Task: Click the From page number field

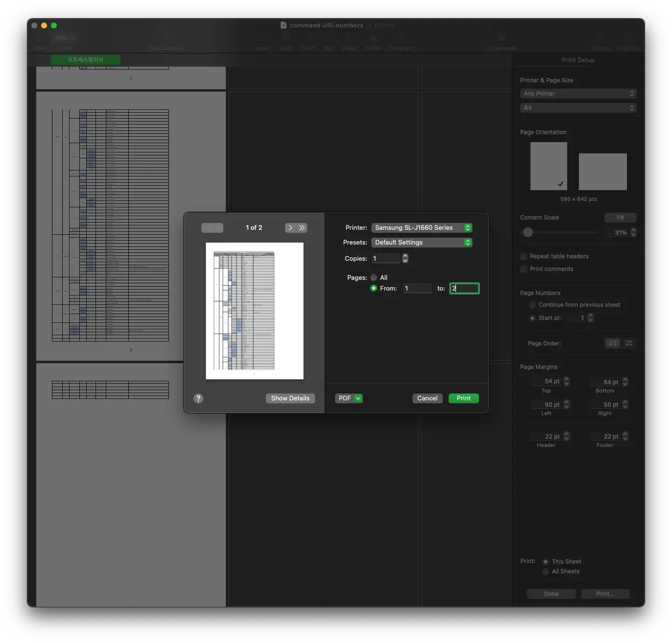Action: click(418, 288)
